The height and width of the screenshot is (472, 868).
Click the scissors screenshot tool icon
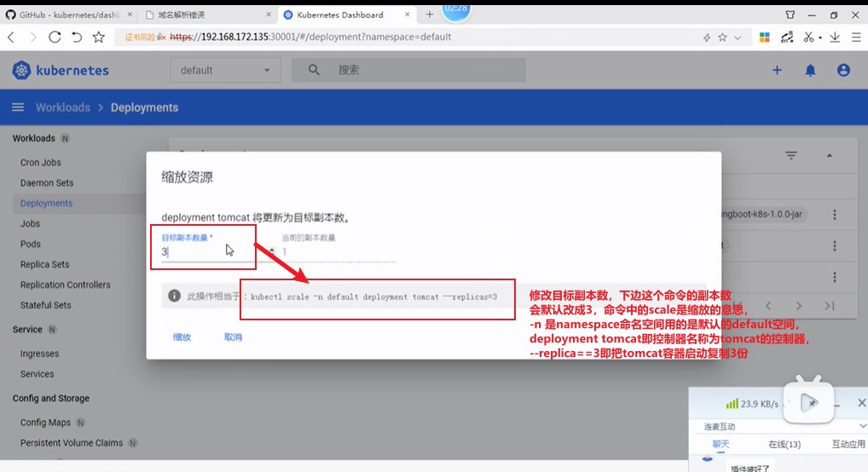pyautogui.click(x=809, y=37)
